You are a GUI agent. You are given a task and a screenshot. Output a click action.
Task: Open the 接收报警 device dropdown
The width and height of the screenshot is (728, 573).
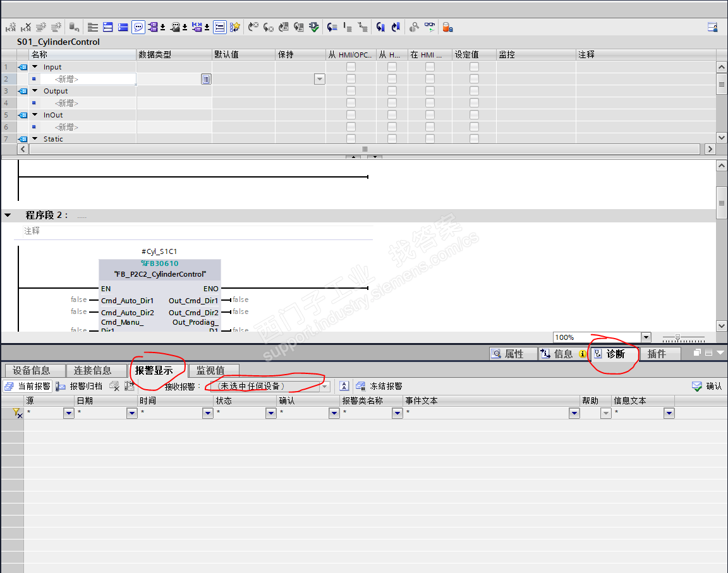pyautogui.click(x=325, y=386)
